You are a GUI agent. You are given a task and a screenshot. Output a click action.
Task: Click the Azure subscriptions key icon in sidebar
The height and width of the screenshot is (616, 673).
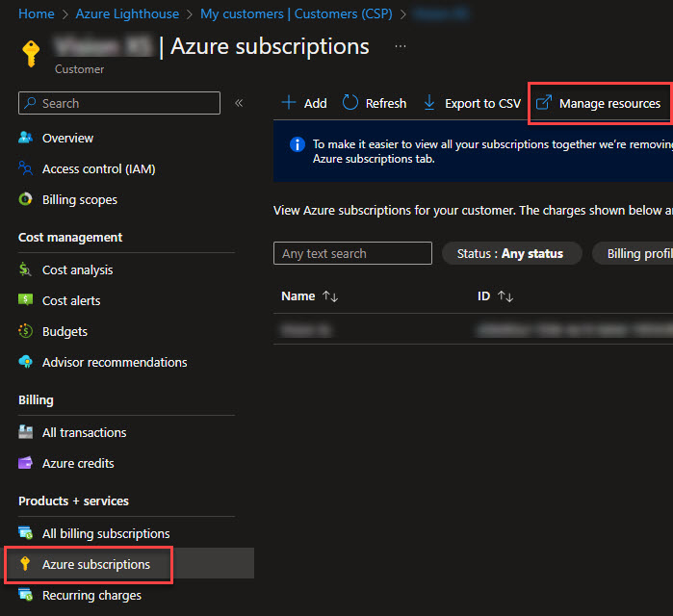click(x=25, y=564)
